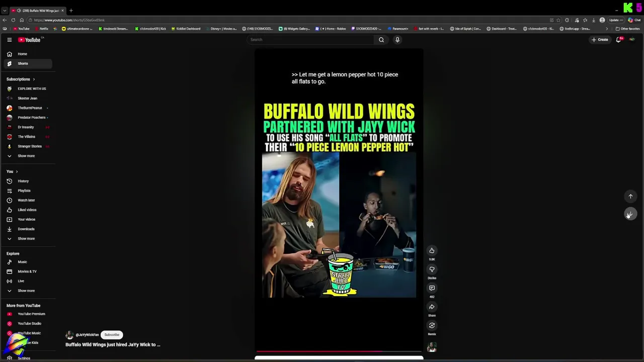Expand the Subscriptions section chevron
Screen dimensions: 644x362
[34, 79]
